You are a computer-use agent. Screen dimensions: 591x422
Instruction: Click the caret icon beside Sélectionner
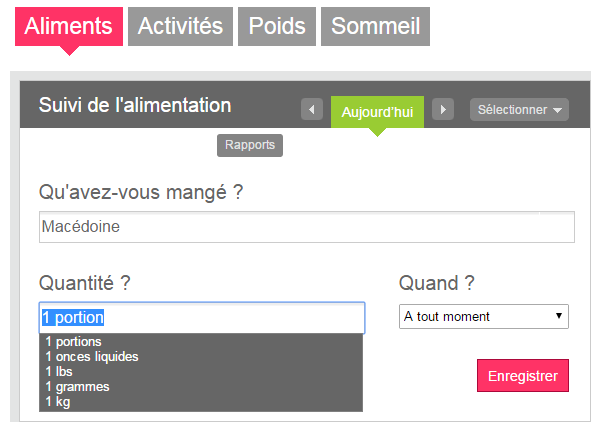[x=557, y=110]
